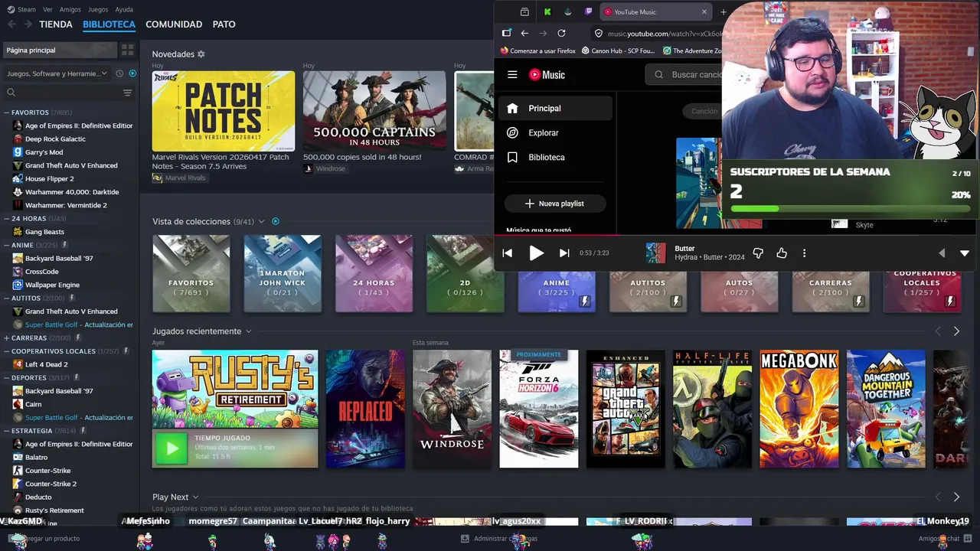980x551 pixels.
Task: Open the Juegos menu
Action: coord(98,9)
